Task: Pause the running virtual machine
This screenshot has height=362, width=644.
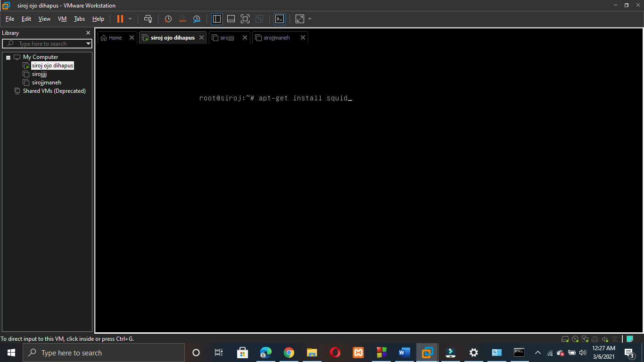Action: click(120, 19)
